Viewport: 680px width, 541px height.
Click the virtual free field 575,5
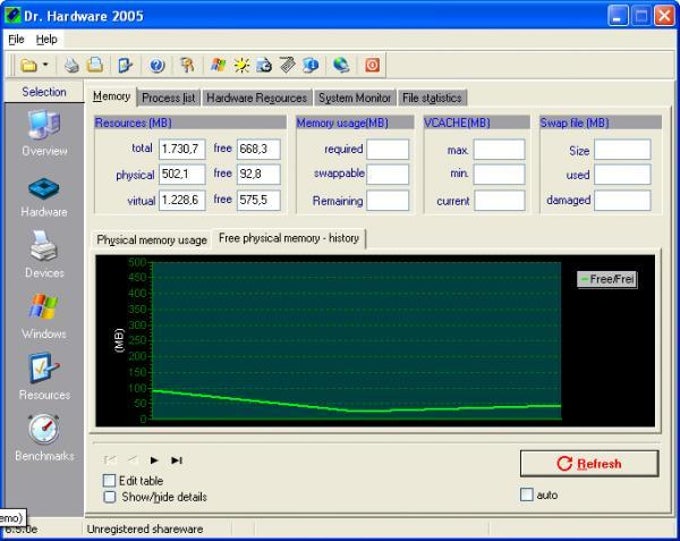(x=258, y=200)
